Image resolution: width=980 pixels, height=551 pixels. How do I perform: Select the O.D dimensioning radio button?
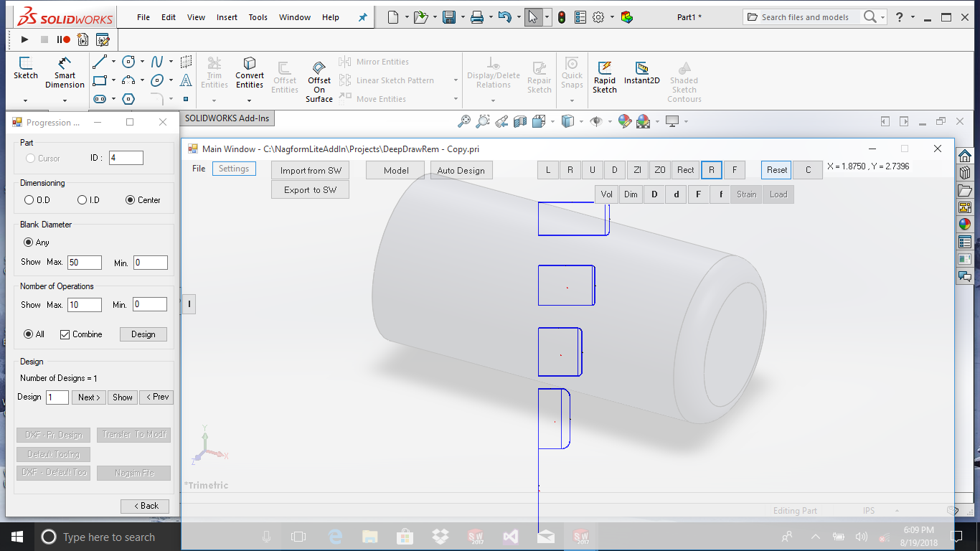point(29,200)
